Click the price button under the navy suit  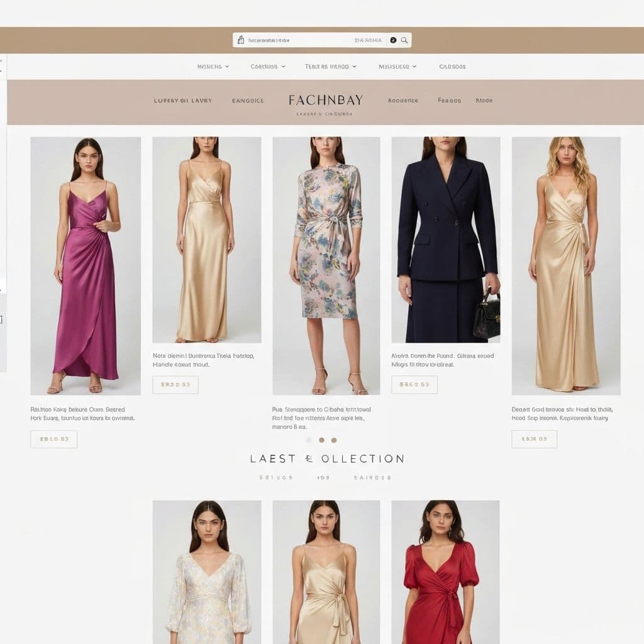413,384
